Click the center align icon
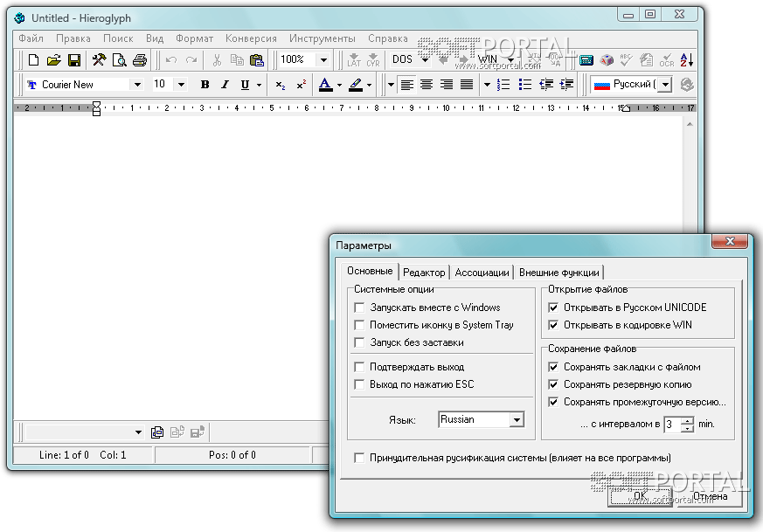The image size is (763, 532). click(427, 85)
